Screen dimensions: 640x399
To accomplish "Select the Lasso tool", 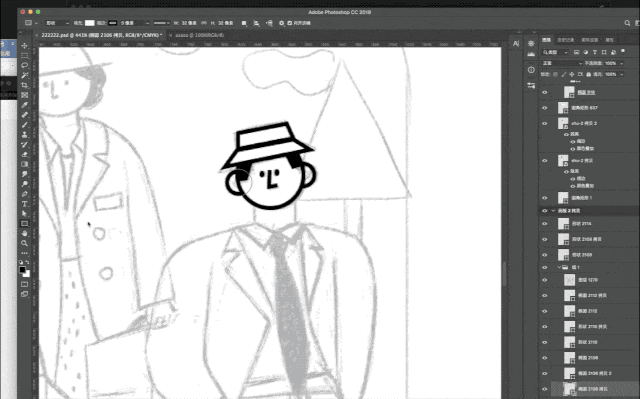I will (24, 65).
